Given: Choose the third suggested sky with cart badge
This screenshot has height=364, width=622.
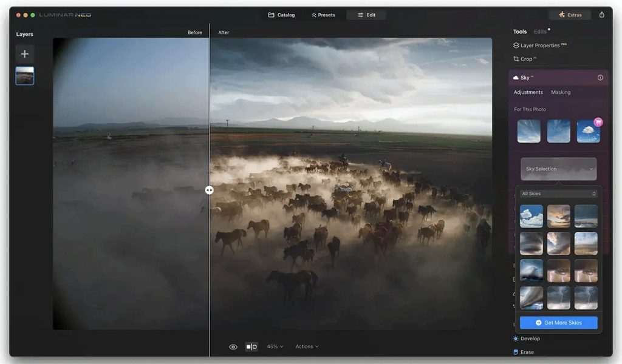Looking at the screenshot, I should pos(588,131).
